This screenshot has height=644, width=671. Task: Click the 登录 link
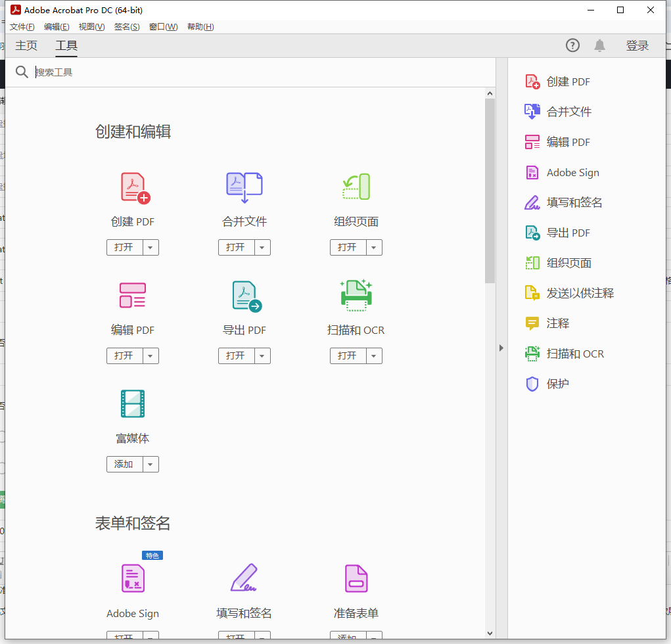[637, 45]
